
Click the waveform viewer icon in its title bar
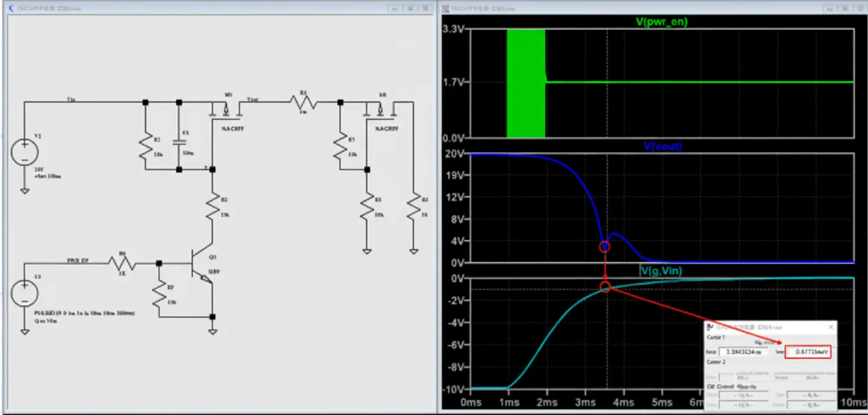pos(446,8)
